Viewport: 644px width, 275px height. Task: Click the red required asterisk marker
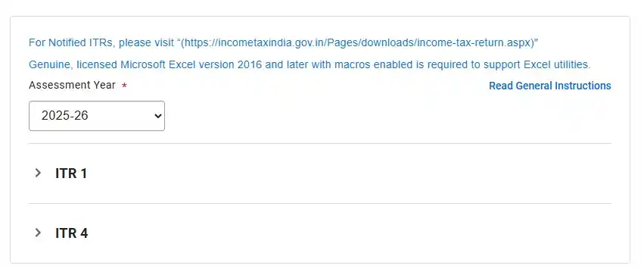point(124,86)
